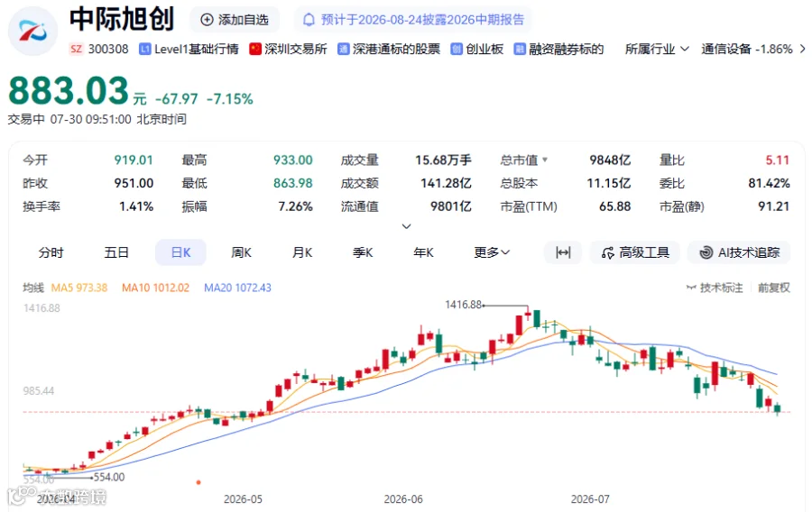The width and height of the screenshot is (812, 512).
Task: Open the 总市值 dropdown arrow
Action: point(545,160)
